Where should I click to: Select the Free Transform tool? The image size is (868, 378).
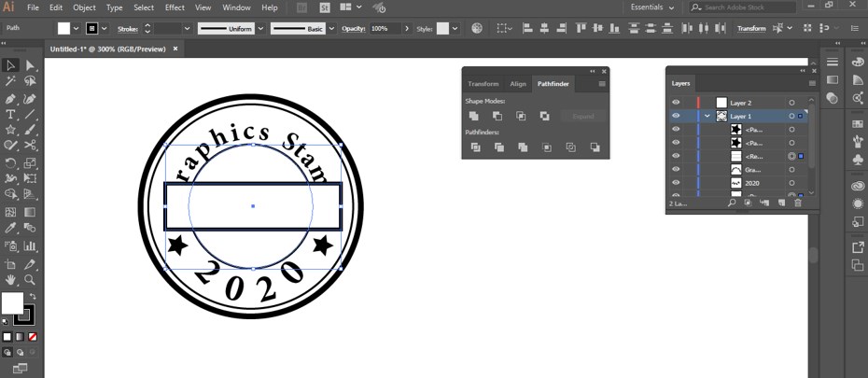tap(30, 179)
